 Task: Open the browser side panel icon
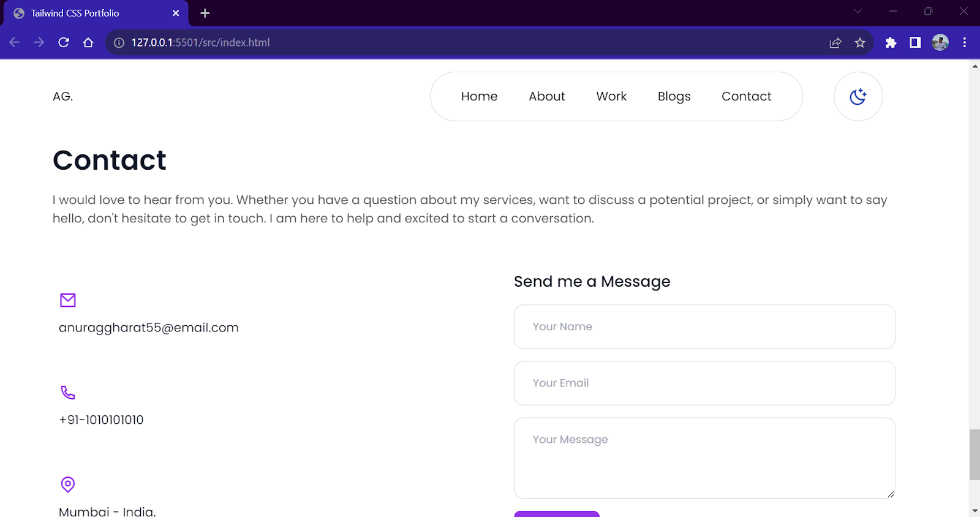(915, 42)
